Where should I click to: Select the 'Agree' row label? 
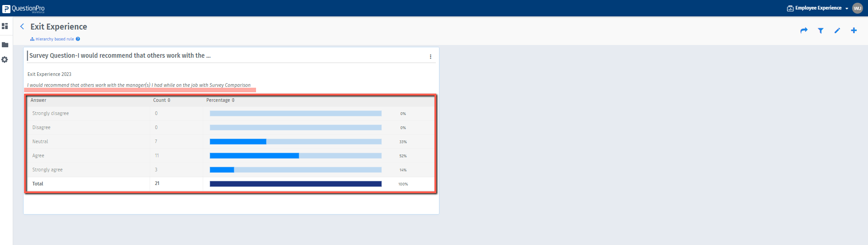pyautogui.click(x=38, y=155)
